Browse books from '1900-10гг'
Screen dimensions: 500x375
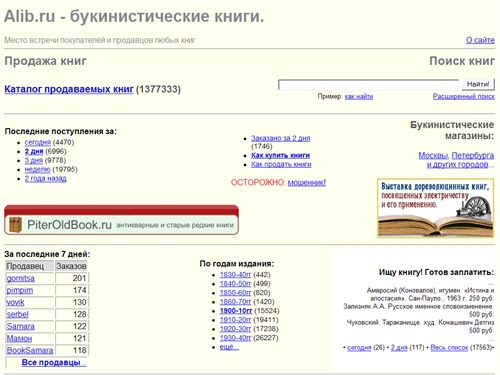[x=236, y=311]
